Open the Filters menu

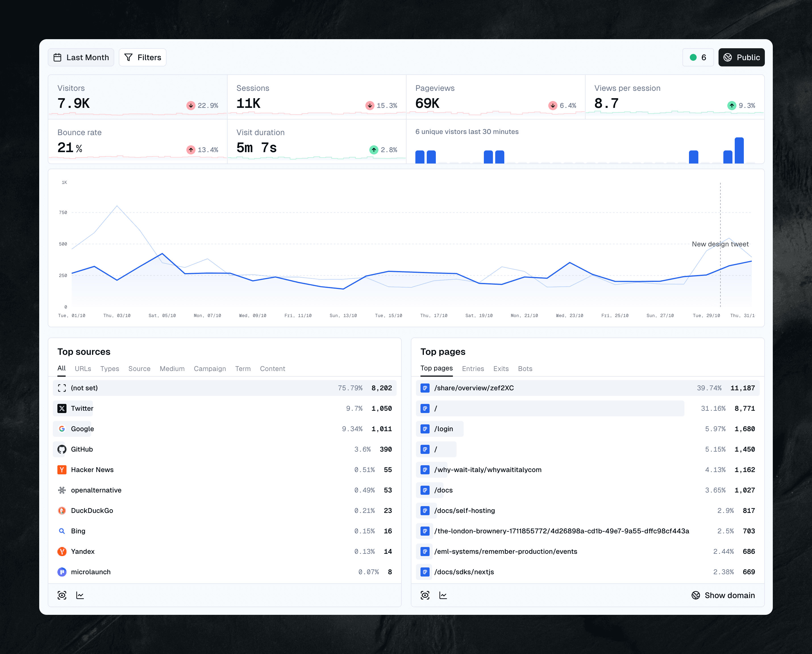[143, 57]
